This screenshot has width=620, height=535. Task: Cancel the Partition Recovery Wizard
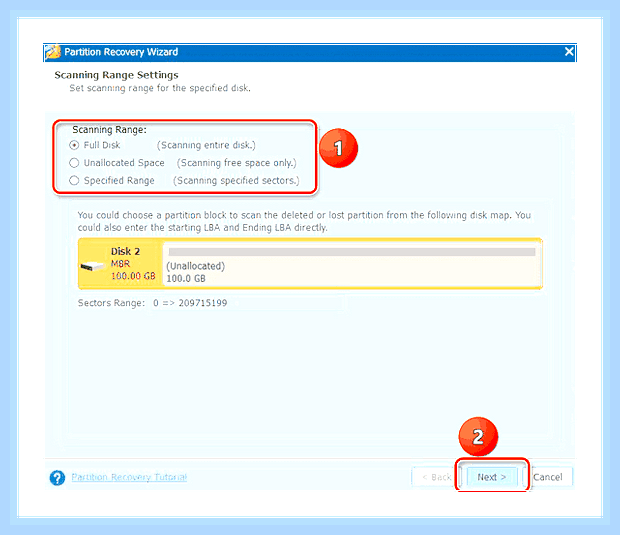[548, 477]
